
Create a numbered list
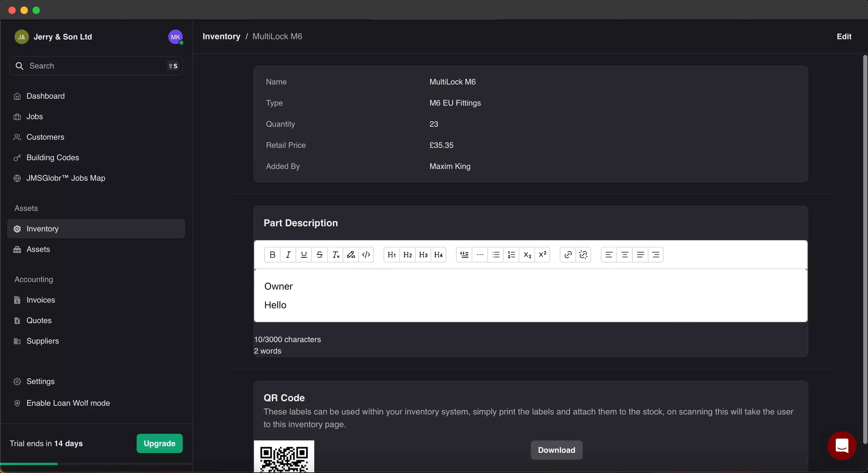coord(511,255)
